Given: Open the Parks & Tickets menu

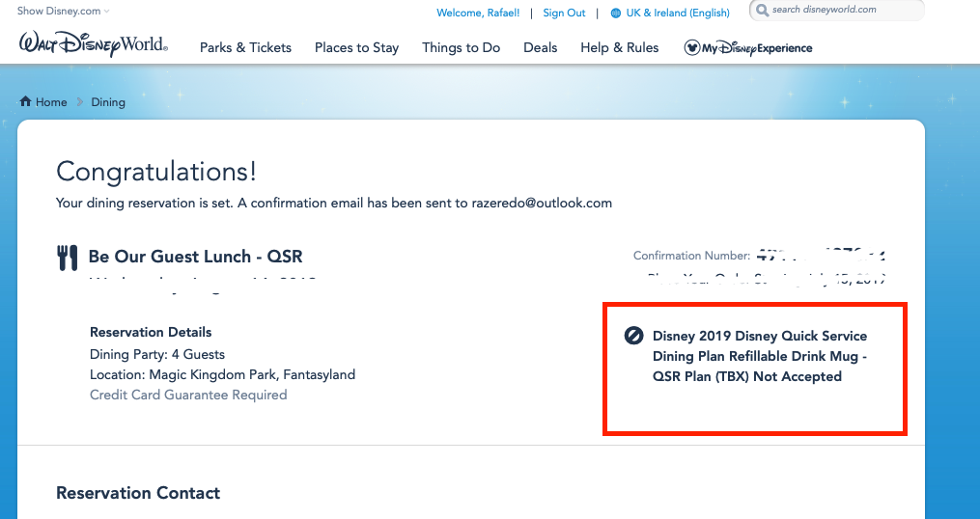Looking at the screenshot, I should click(245, 47).
